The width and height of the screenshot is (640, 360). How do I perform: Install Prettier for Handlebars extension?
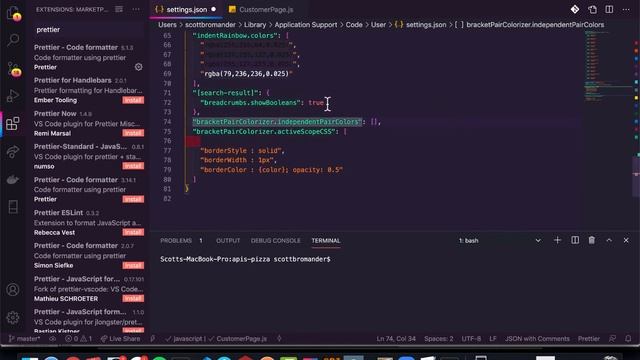133,100
